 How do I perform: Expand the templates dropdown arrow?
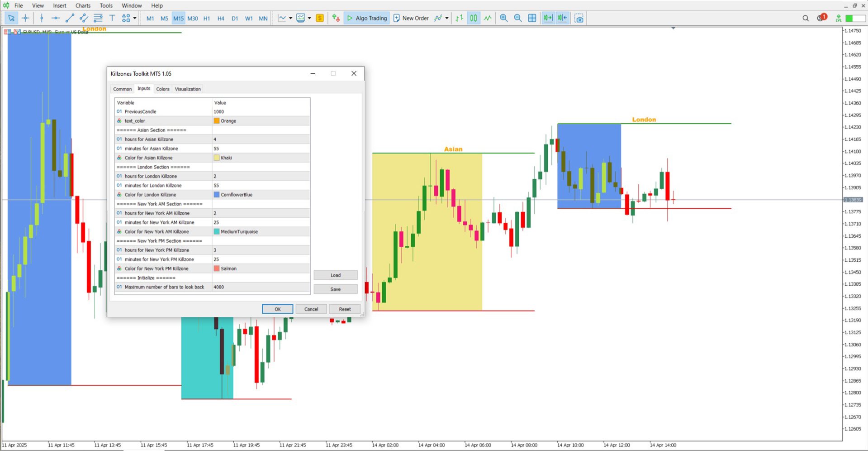tap(309, 18)
